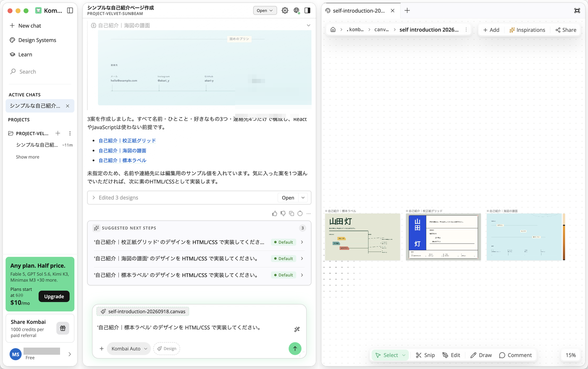Click the magic wand enhance prompt icon
Image resolution: width=588 pixels, height=369 pixels.
(297, 329)
